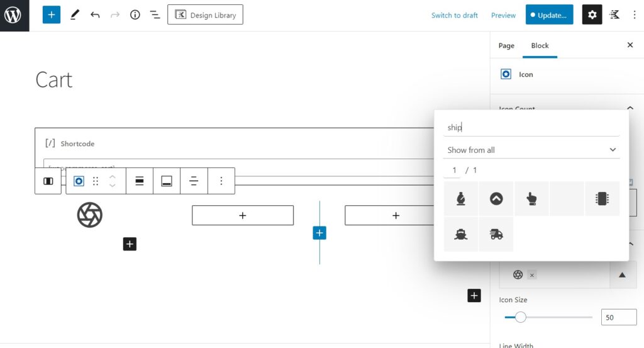Open the list view outline
This screenshot has width=644, height=348.
(x=155, y=15)
